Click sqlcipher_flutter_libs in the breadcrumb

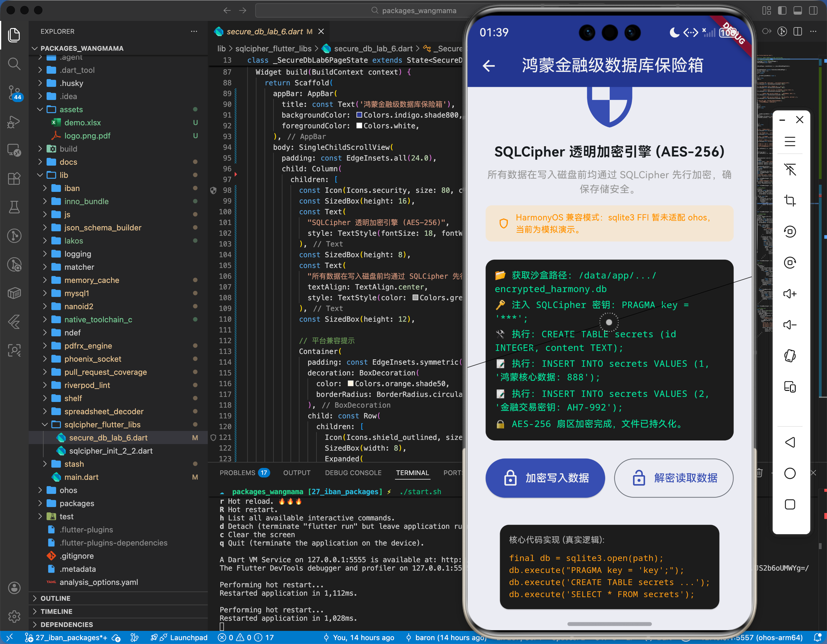click(273, 48)
